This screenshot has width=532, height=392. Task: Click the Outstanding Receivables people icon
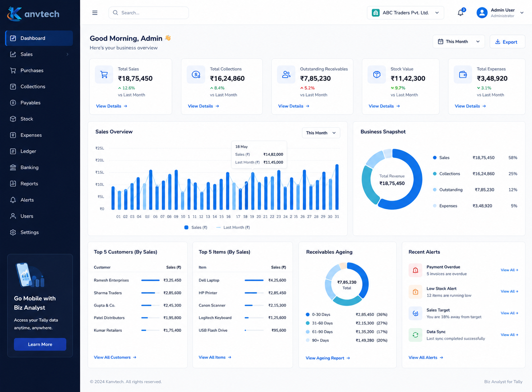[286, 75]
